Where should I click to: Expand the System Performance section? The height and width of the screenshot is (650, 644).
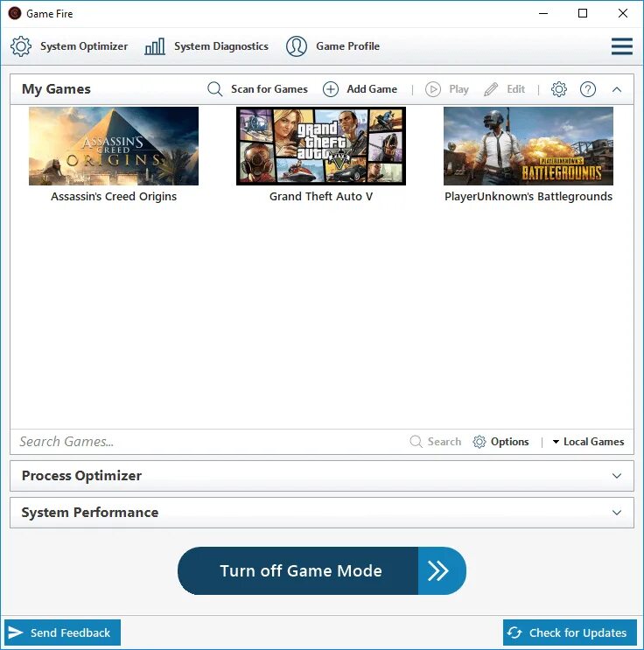[x=617, y=513]
